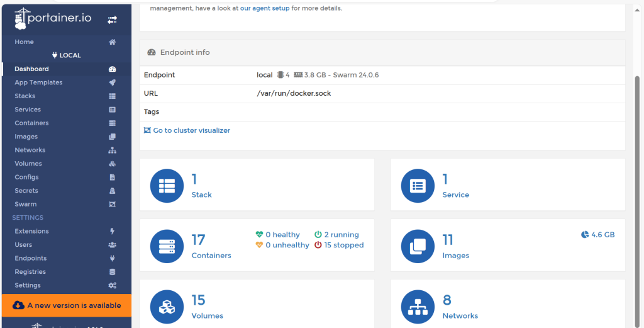Select Swarm in the sidebar

point(26,205)
